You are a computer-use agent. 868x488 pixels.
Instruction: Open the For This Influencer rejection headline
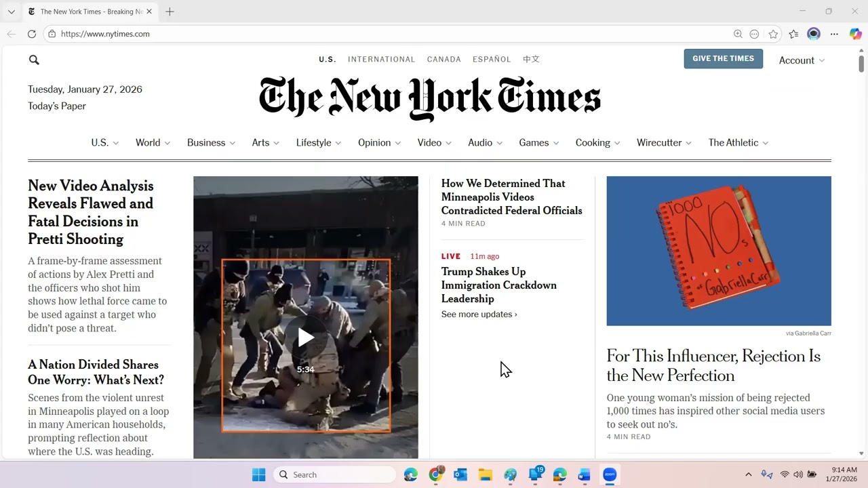[713, 366]
